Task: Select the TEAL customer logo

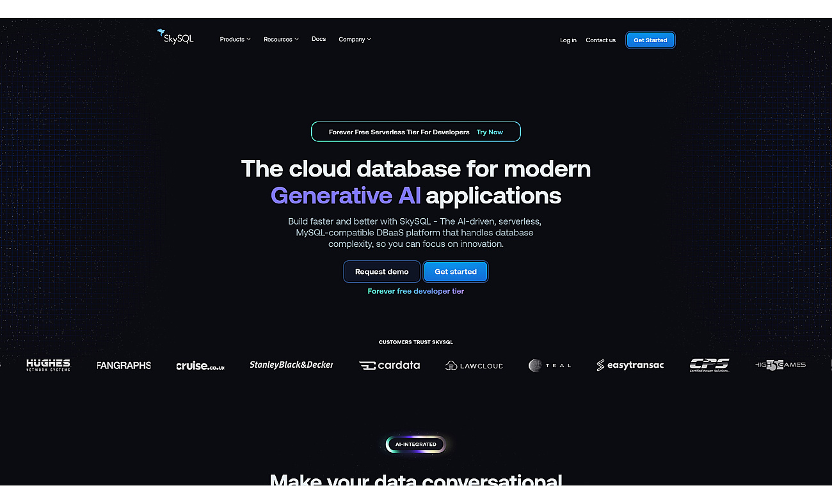Action: click(x=550, y=365)
